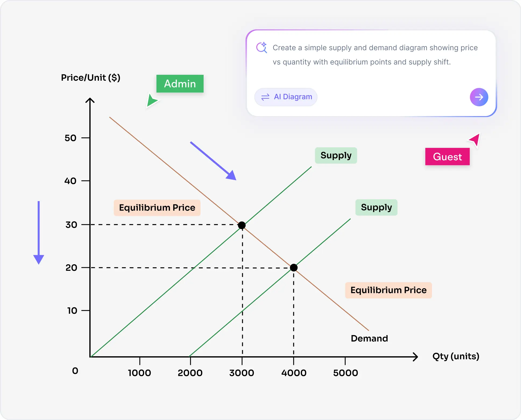
Task: Select the Qty (units) axis title
Action: (456, 356)
